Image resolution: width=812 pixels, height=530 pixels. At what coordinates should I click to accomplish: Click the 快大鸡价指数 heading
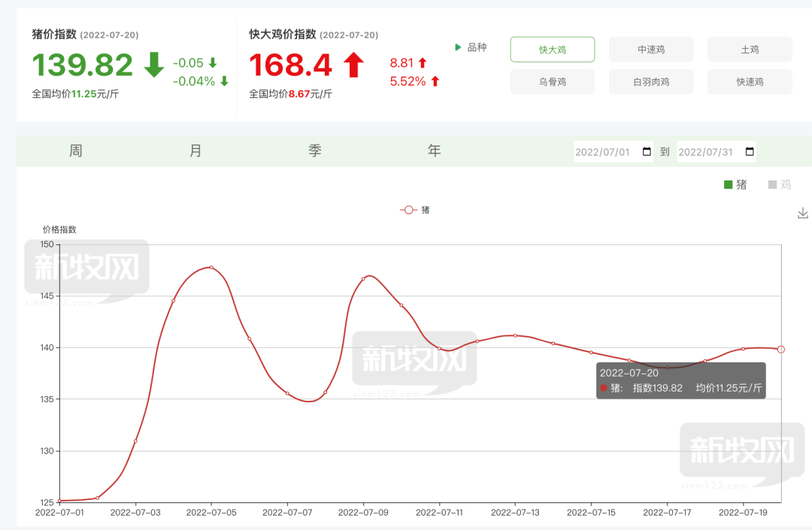(282, 34)
